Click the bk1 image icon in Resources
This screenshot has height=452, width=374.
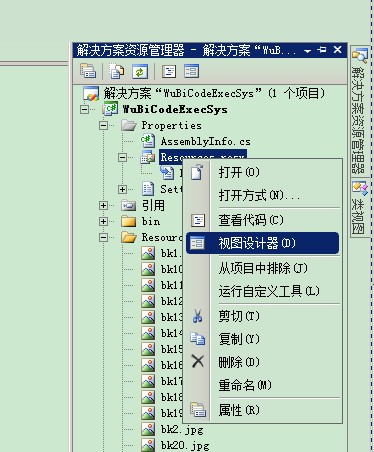click(x=148, y=253)
